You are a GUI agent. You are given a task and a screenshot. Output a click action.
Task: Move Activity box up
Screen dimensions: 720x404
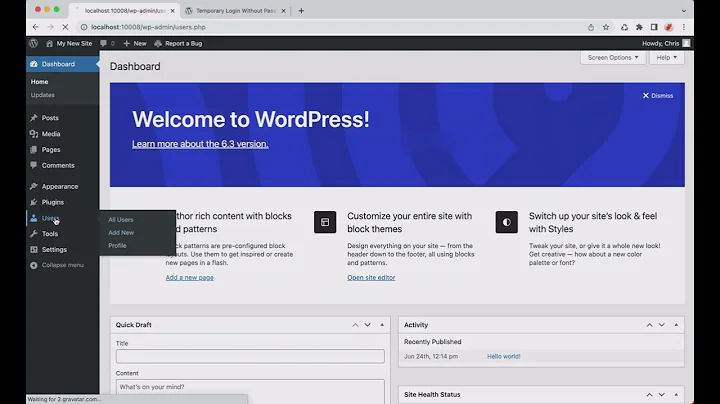[649, 325]
